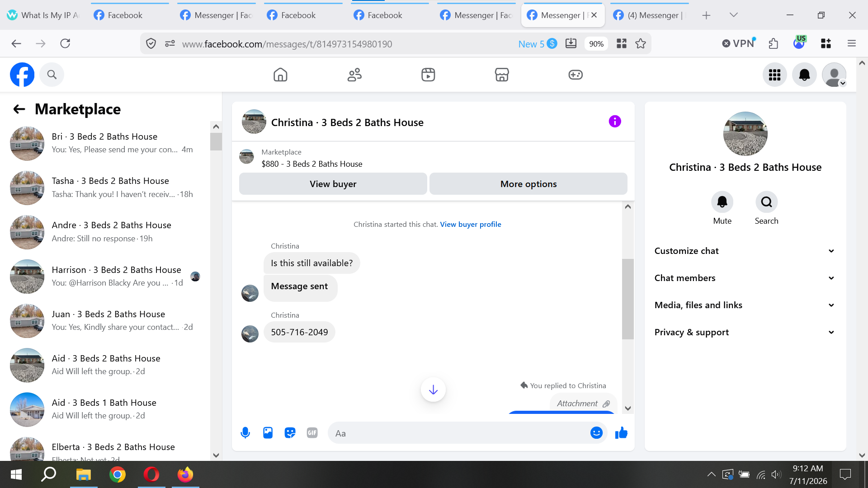The image size is (868, 488).
Task: Expand Chat members section
Action: (745, 278)
